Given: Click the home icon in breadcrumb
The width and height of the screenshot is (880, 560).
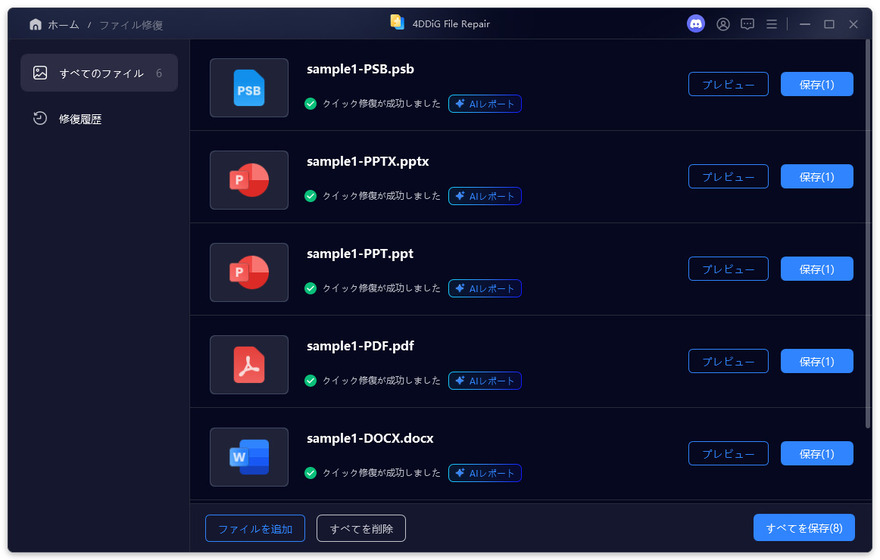Looking at the screenshot, I should 35,25.
